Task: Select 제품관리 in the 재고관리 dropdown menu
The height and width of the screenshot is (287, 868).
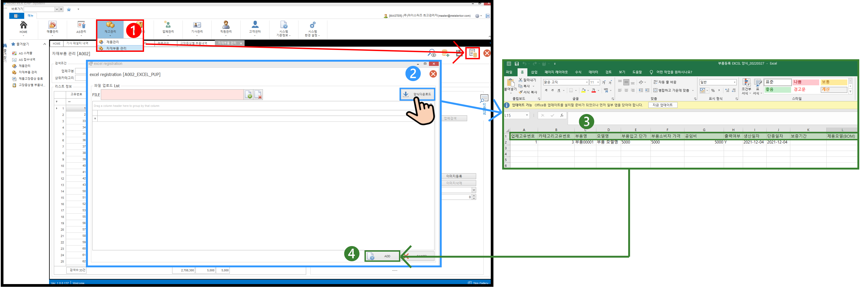Action: pos(120,42)
